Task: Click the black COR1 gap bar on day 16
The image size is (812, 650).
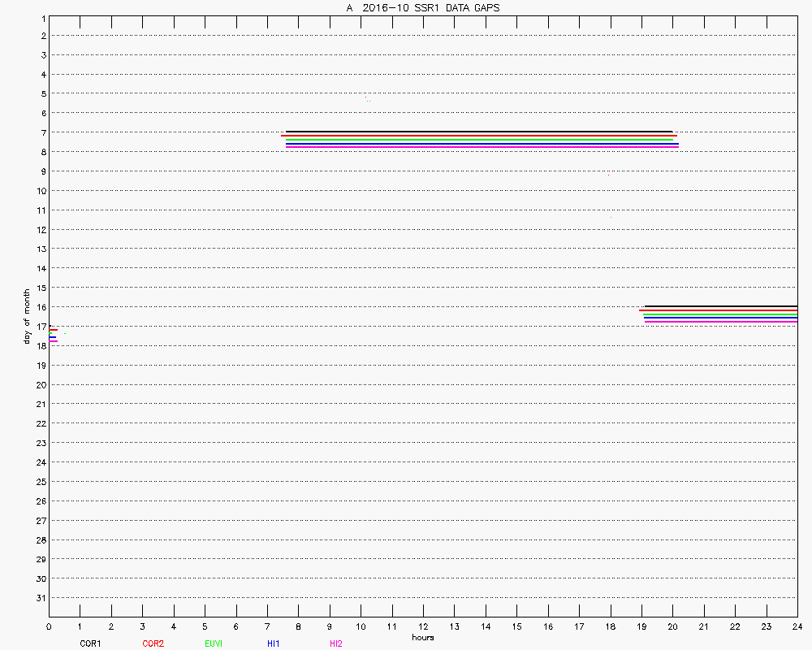Action: [x=721, y=306]
